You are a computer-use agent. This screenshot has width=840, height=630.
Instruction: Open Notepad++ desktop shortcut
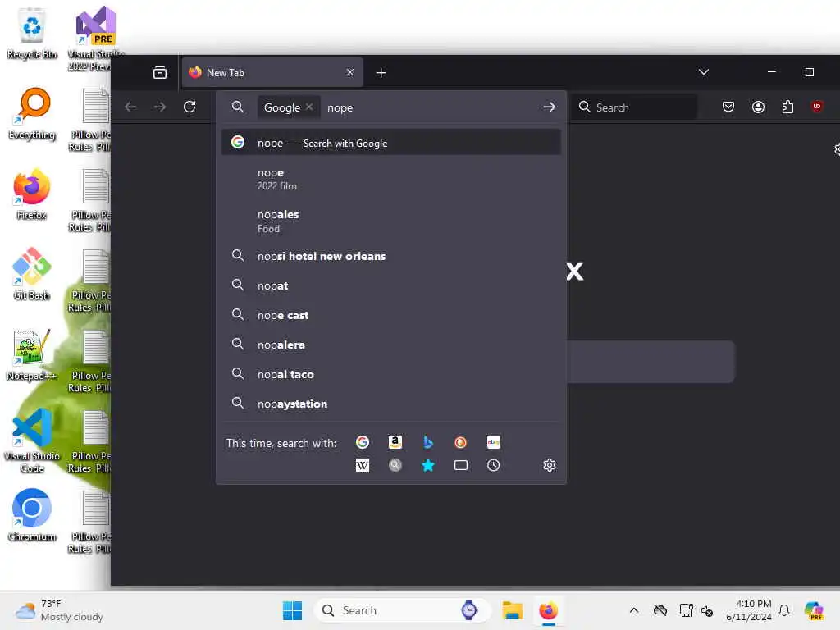coord(32,355)
